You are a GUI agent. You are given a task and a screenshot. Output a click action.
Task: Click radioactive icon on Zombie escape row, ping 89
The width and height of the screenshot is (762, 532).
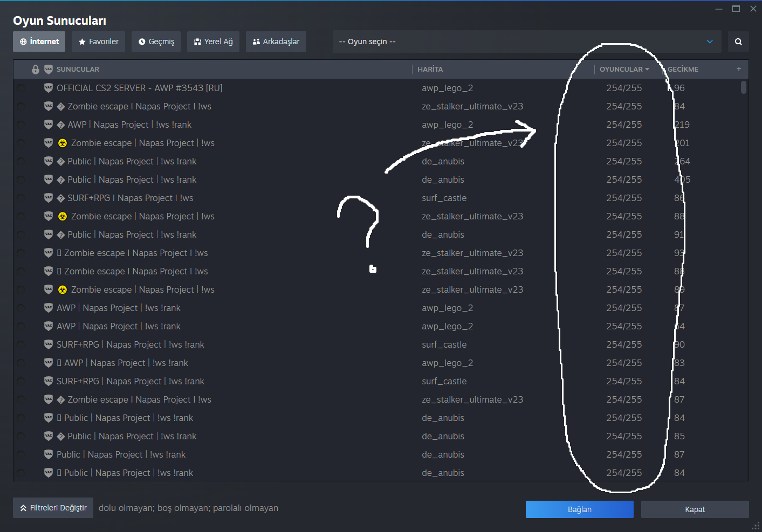pyautogui.click(x=63, y=289)
